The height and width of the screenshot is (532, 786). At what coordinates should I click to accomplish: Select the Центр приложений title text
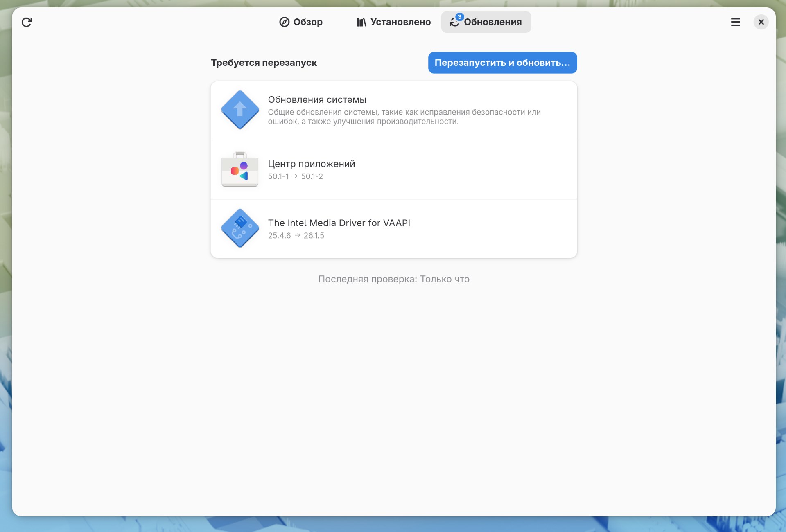coord(311,164)
